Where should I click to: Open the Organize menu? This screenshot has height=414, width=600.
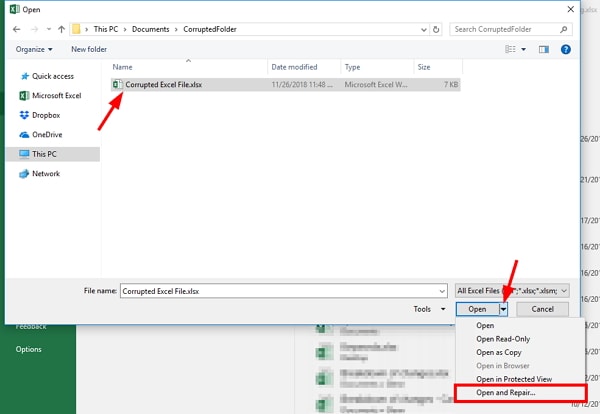34,49
